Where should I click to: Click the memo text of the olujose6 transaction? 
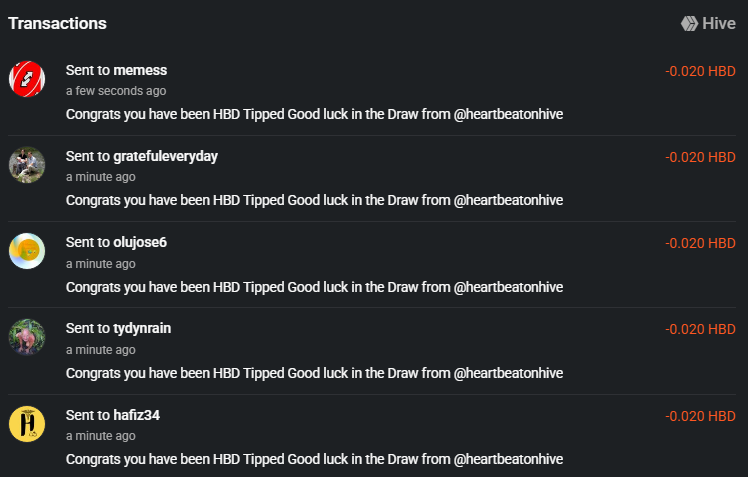point(314,287)
